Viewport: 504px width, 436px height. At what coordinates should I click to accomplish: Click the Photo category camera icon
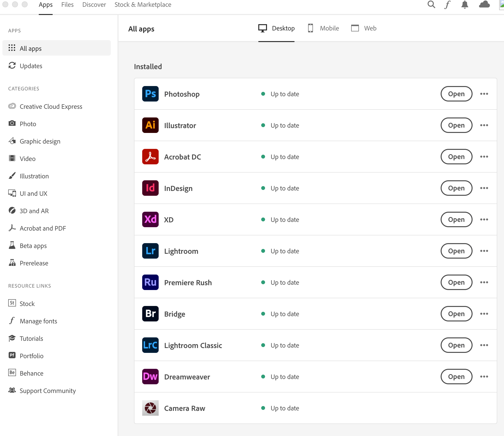[12, 124]
